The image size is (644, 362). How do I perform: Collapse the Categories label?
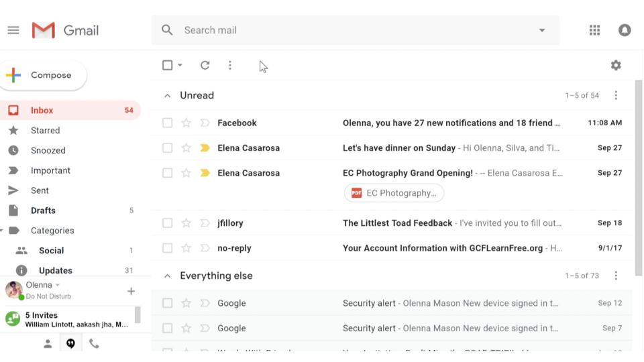[2, 230]
